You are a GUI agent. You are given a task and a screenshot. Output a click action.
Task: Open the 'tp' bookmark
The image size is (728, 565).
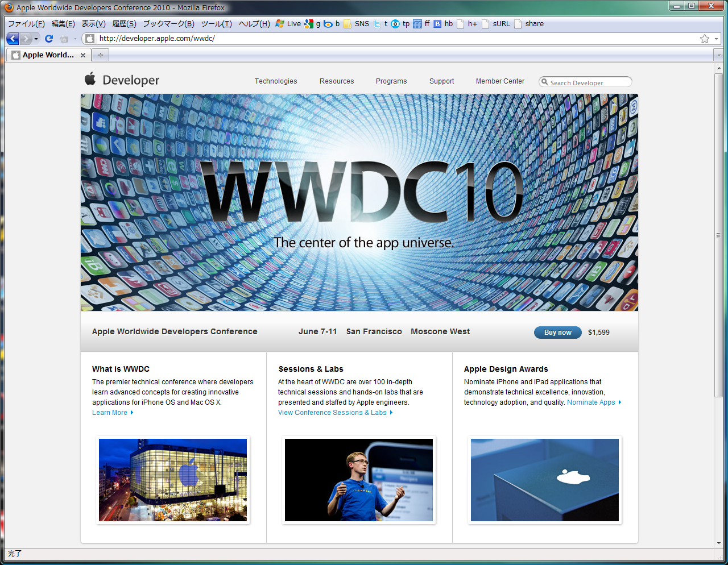[x=400, y=24]
